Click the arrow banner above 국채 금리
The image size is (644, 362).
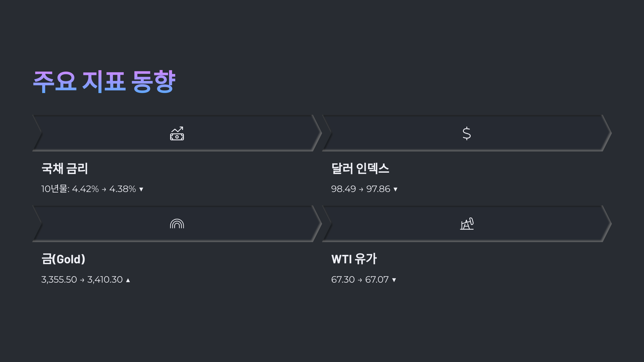(x=177, y=133)
